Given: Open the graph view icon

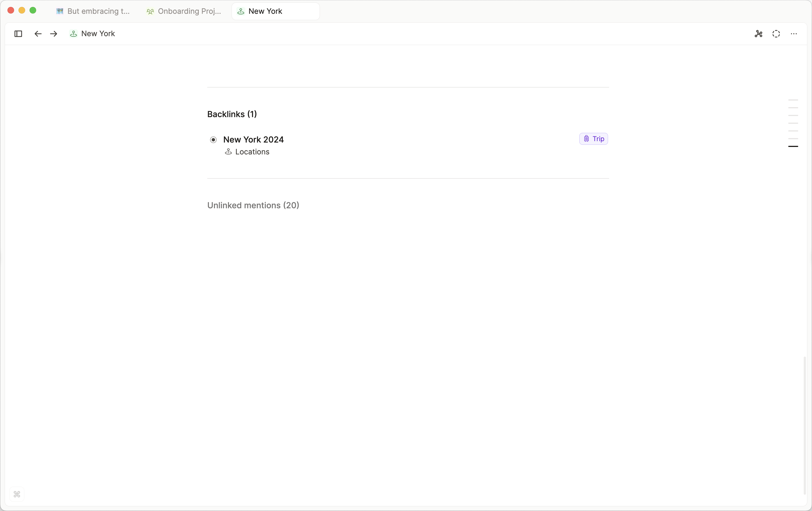Looking at the screenshot, I should pos(758,34).
